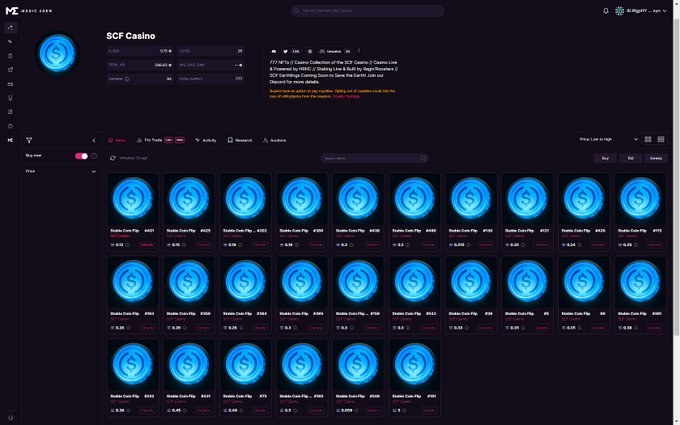Click SCF Casino link under 0.215 coin
This screenshot has width=680, height=425.
point(458,236)
